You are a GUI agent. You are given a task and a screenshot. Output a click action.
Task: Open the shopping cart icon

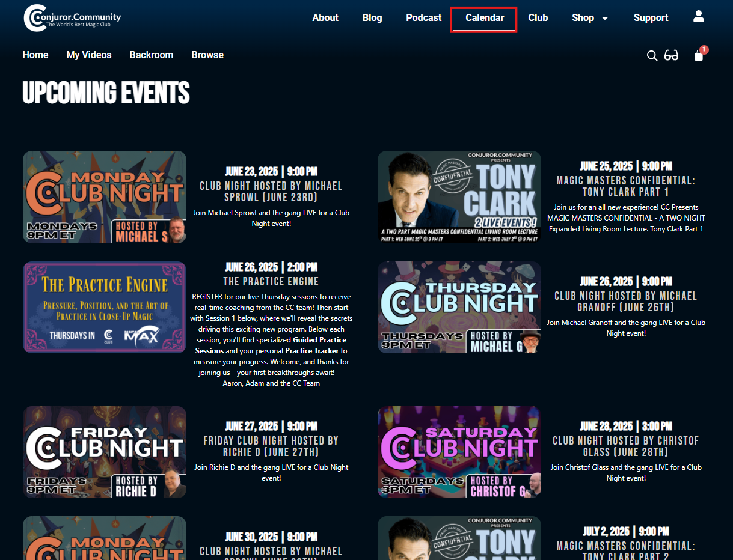[699, 55]
